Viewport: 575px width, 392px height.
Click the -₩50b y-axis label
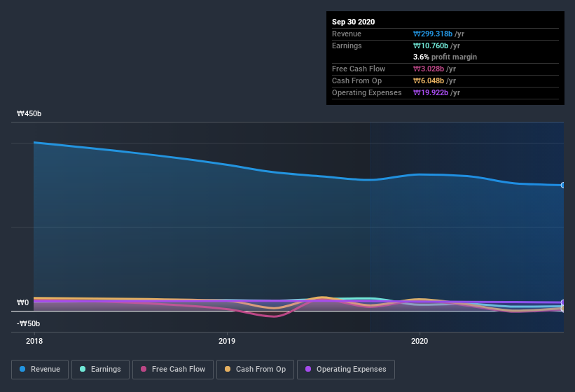[28, 323]
